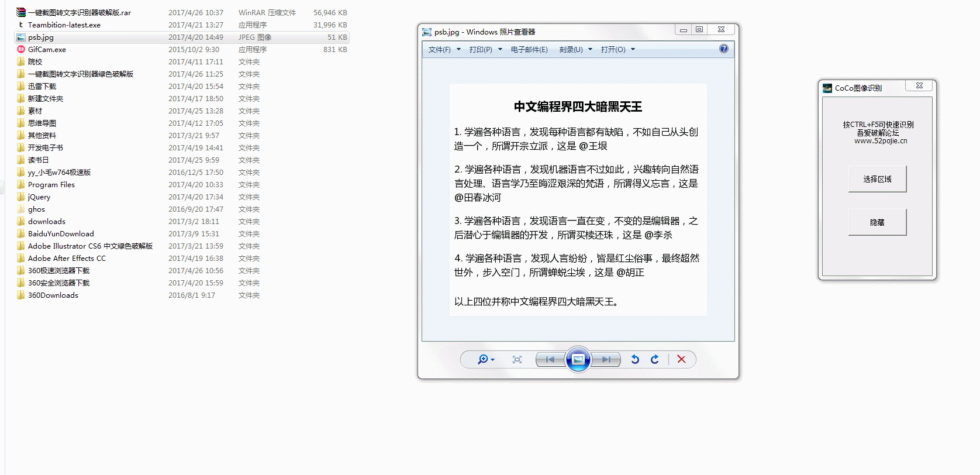The image size is (980, 475).
Task: Select the 院校 folder icon
Action: [x=21, y=61]
